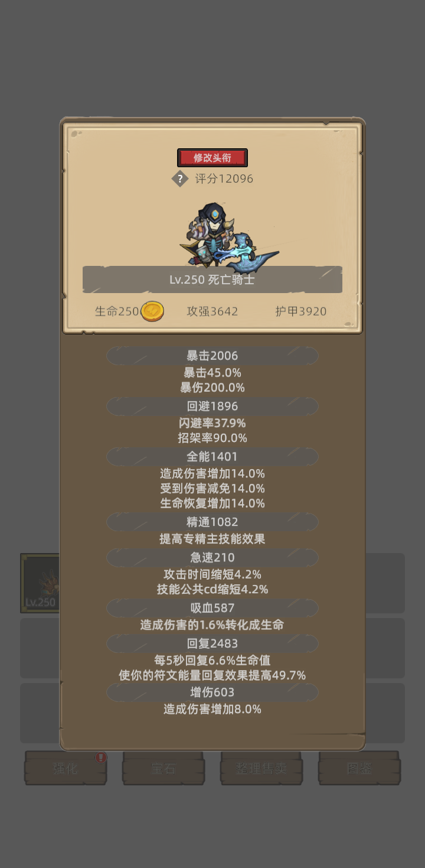
Task: Select the 急速210 stat header
Action: pyautogui.click(x=212, y=558)
